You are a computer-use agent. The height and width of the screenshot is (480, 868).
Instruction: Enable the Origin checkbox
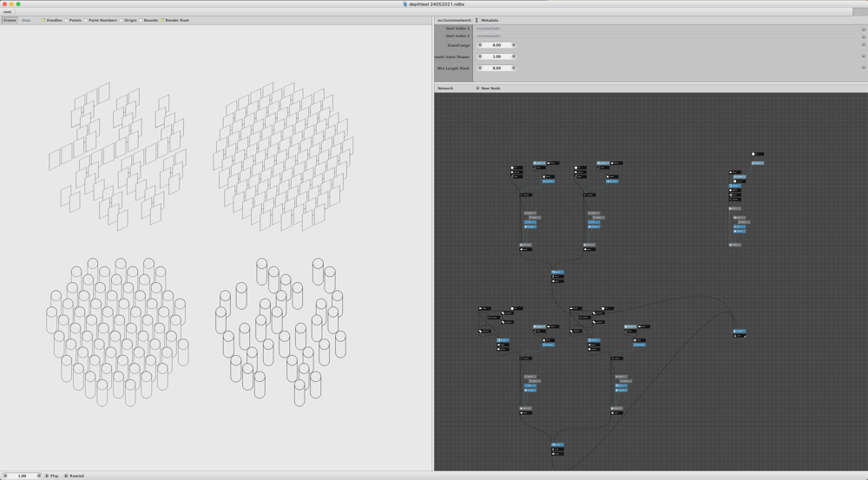tap(122, 21)
